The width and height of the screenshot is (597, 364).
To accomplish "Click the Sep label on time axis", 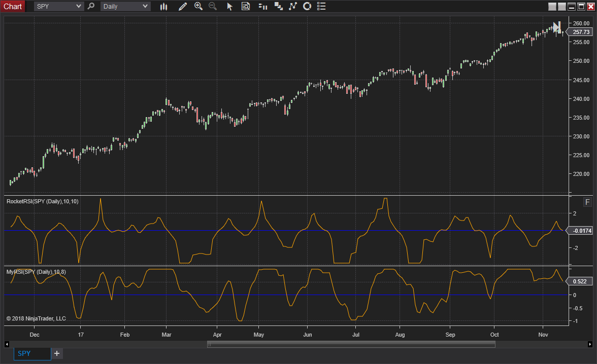I will coord(450,335).
